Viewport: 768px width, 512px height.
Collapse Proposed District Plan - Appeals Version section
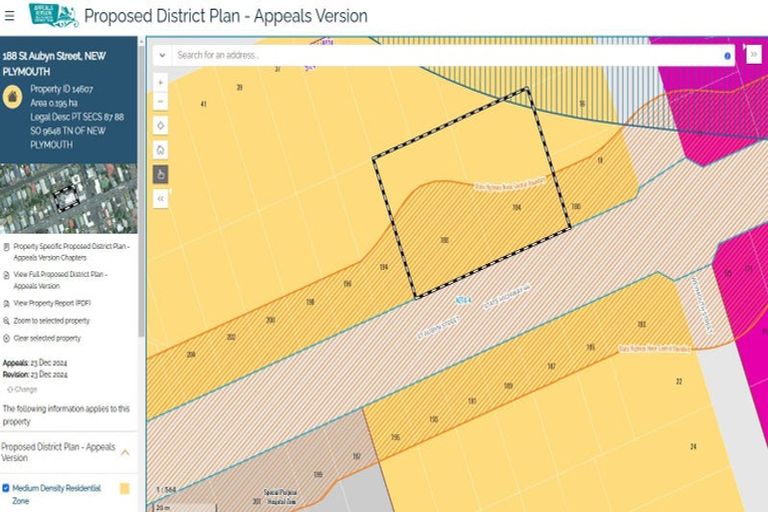125,452
